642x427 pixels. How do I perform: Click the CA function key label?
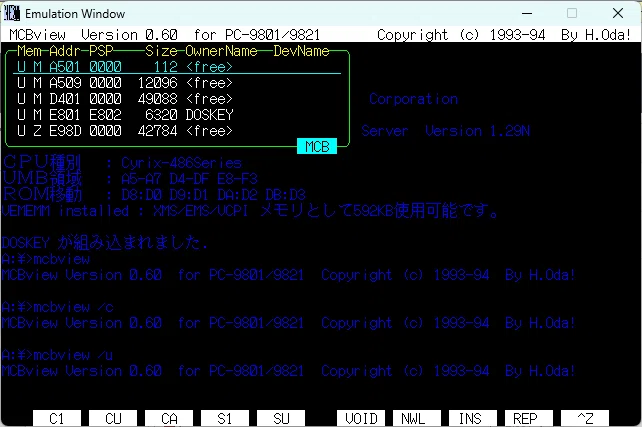(x=169, y=418)
